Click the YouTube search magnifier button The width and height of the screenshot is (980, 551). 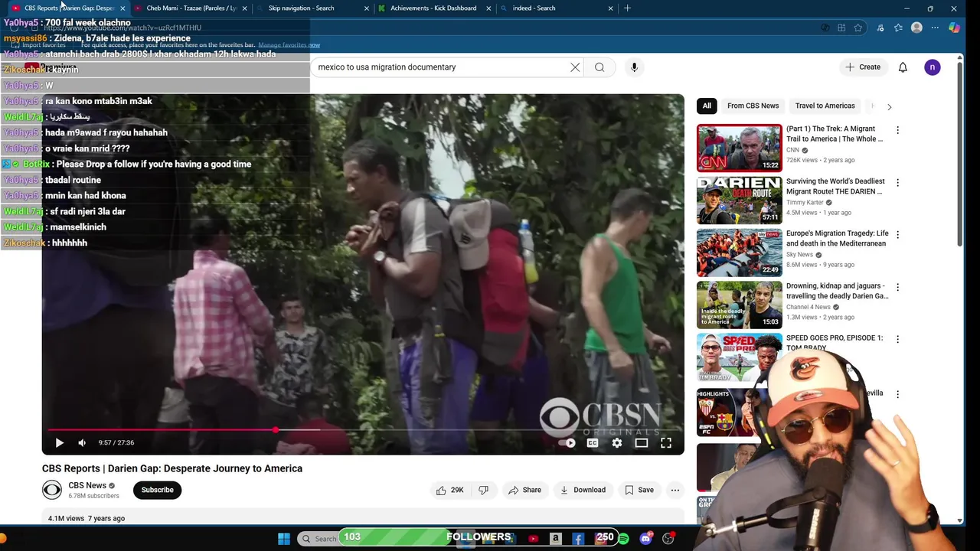(599, 67)
